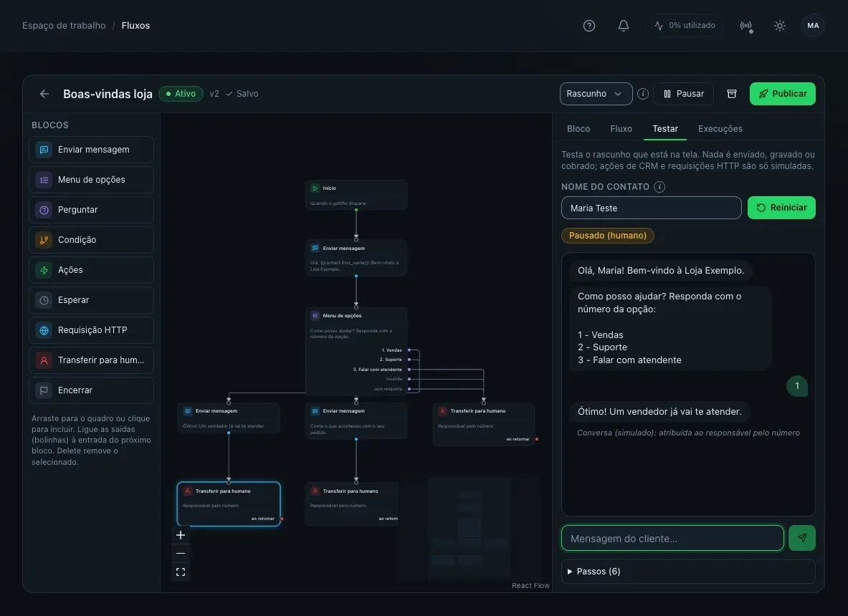Screen dimensions: 848x616
Task: Select the Menu de opções node on the canvas
Action: [356, 351]
